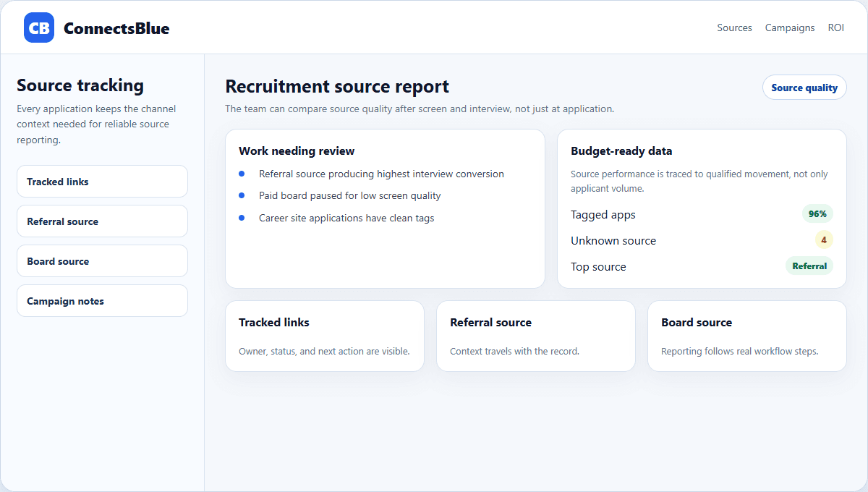Click the ConnectsBlue brand name

pyautogui.click(x=116, y=28)
